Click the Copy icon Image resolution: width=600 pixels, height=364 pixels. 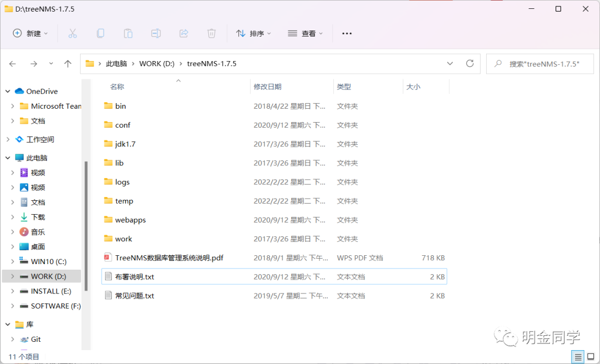coord(101,33)
